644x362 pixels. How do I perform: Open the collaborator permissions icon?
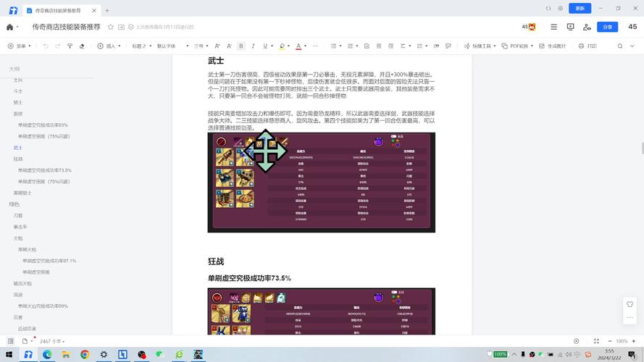[x=587, y=27]
